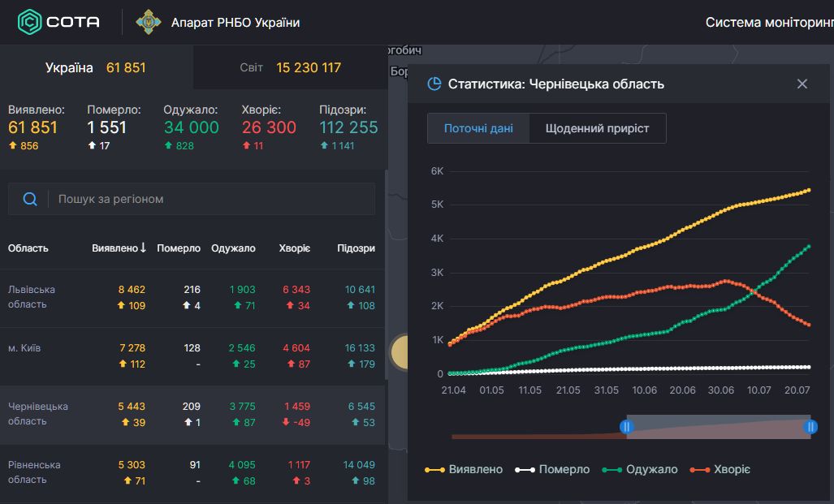Focus the Пошук за регіоном search field

tap(211, 199)
